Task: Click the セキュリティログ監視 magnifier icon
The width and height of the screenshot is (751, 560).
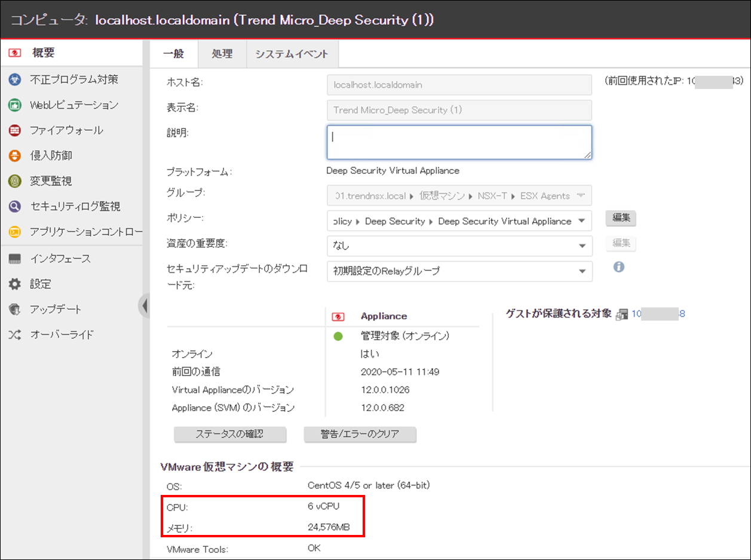Action: pyautogui.click(x=15, y=207)
